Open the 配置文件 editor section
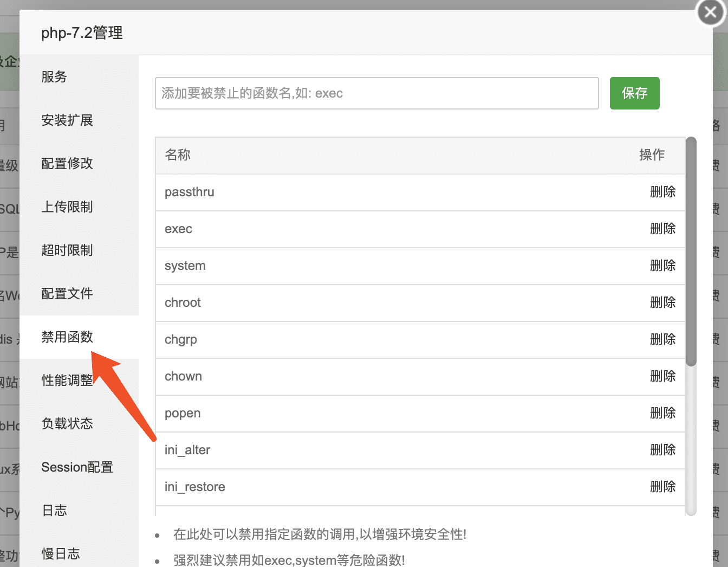Viewport: 728px width, 567px height. tap(67, 293)
